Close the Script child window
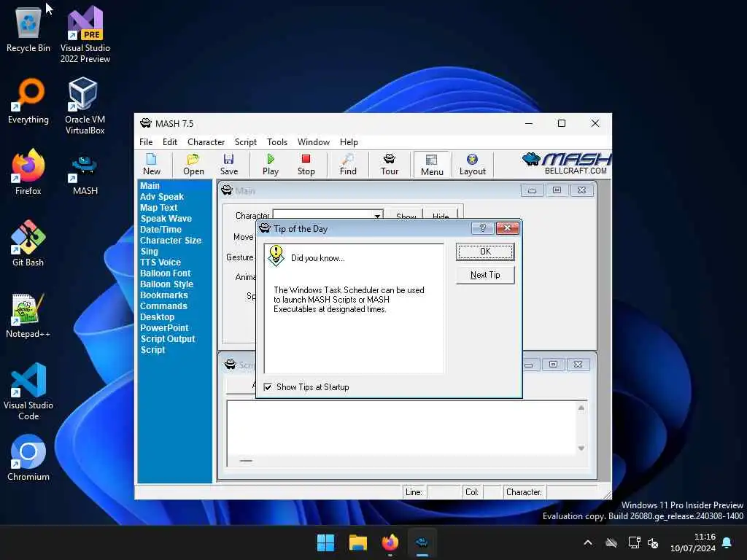The image size is (747, 560). tap(578, 365)
